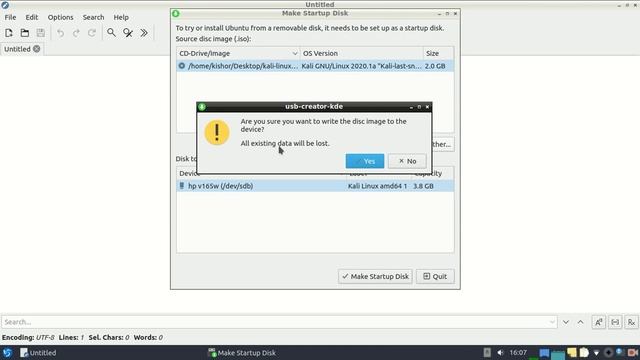Click the text editor app icon in title bar

(5, 5)
